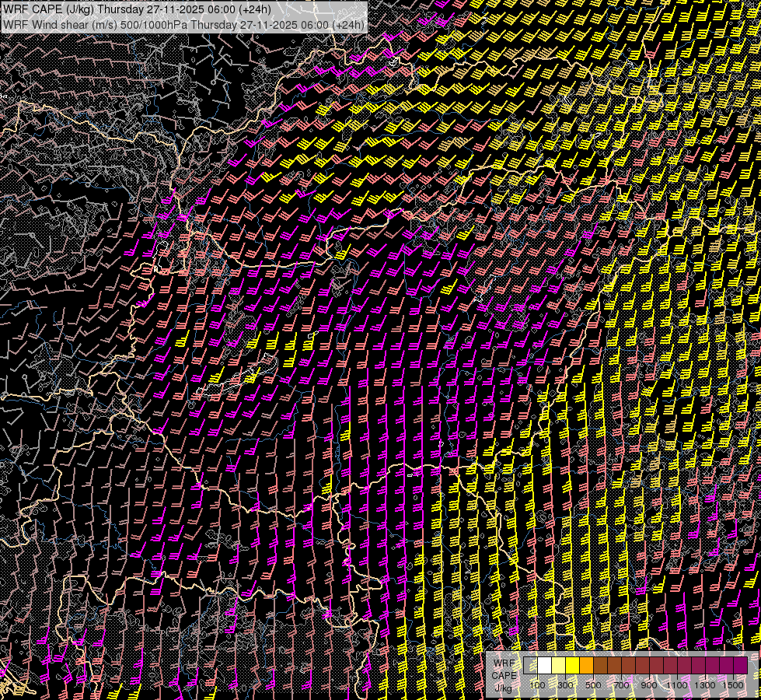Select the orange swatch in the CAPE legend
761x700 pixels.
pyautogui.click(x=587, y=666)
